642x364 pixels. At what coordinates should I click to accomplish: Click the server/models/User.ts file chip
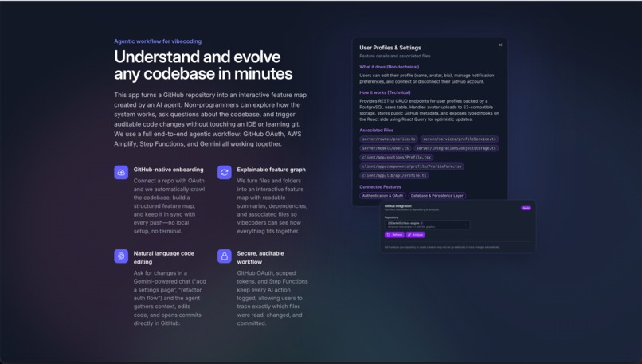click(386, 148)
